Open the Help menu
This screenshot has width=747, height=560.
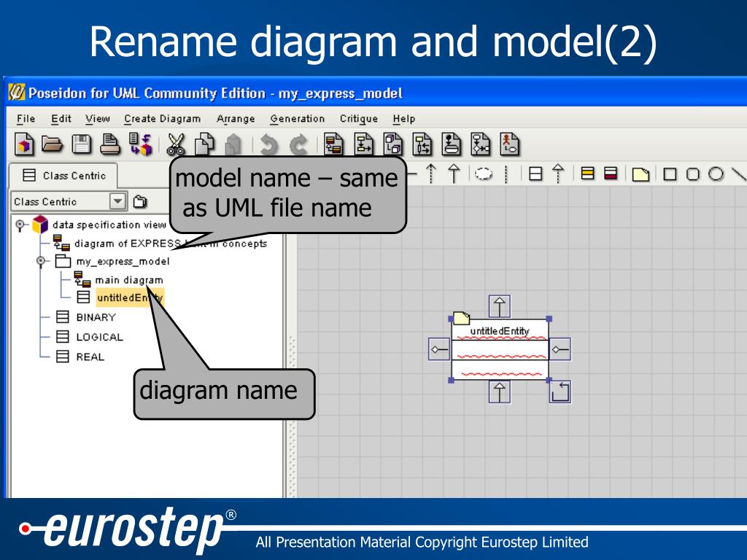(404, 119)
